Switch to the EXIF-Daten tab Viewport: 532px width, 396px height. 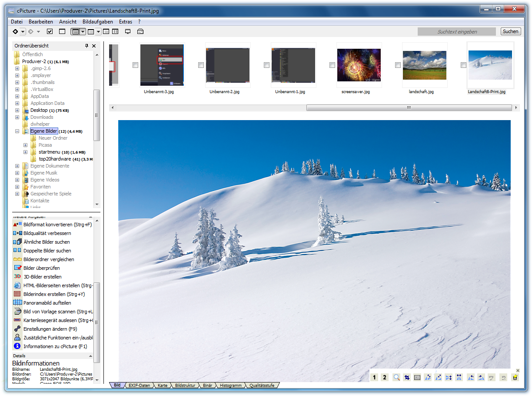point(139,386)
